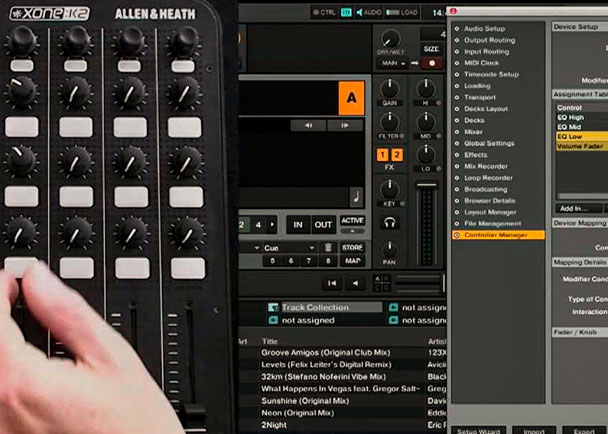Screen dimensions: 608x434
Task: Toggle the HI EQ kill button
Action: point(439,103)
